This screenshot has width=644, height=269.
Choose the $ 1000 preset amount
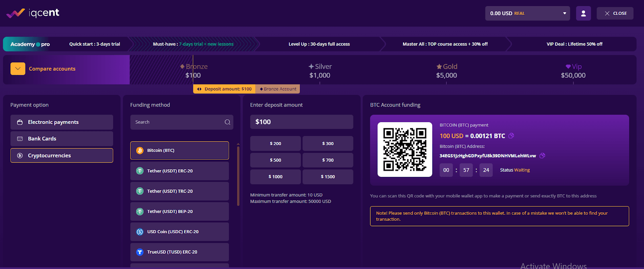point(275,177)
